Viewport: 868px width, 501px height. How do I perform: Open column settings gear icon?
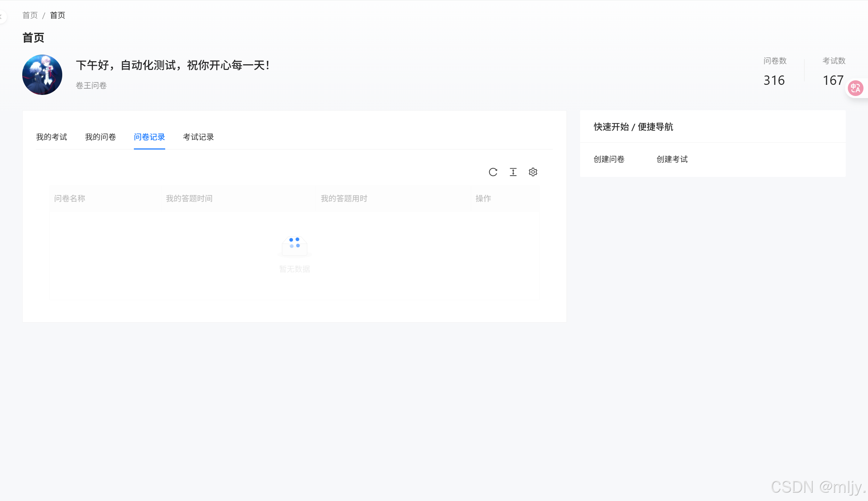click(x=533, y=172)
